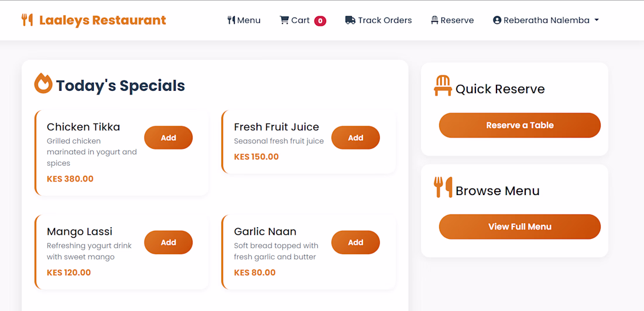Open the Track Orders navigation item
Image resolution: width=644 pixels, height=311 pixels.
pyautogui.click(x=379, y=20)
